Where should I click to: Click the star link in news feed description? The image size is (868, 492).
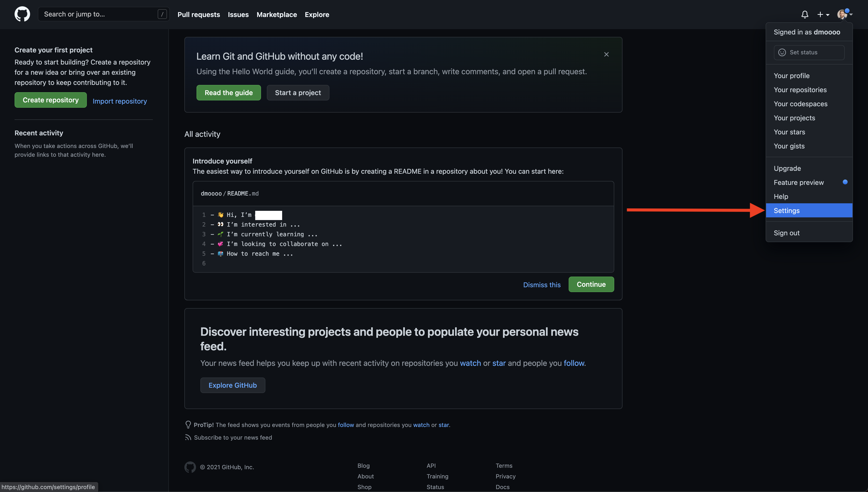[x=499, y=363]
